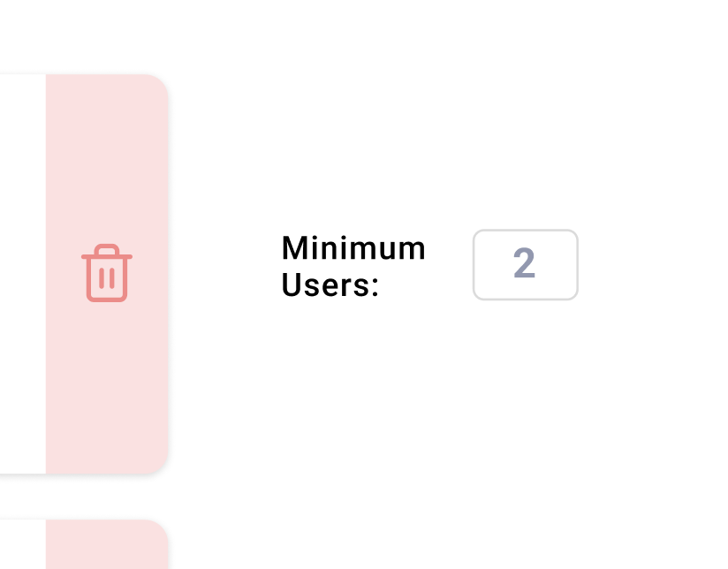Image resolution: width=728 pixels, height=569 pixels.
Task: Select the value 2 in Minimum Users
Action: [524, 264]
